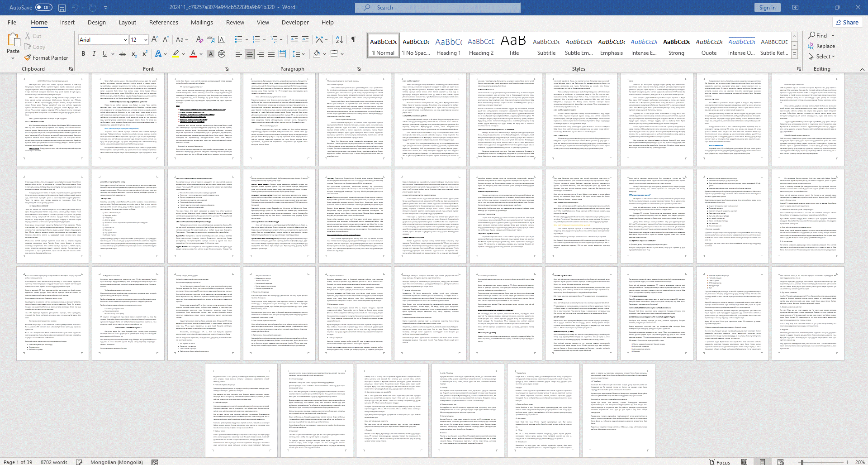Open the phonetic guide tool
The image size is (868, 465).
tap(211, 39)
